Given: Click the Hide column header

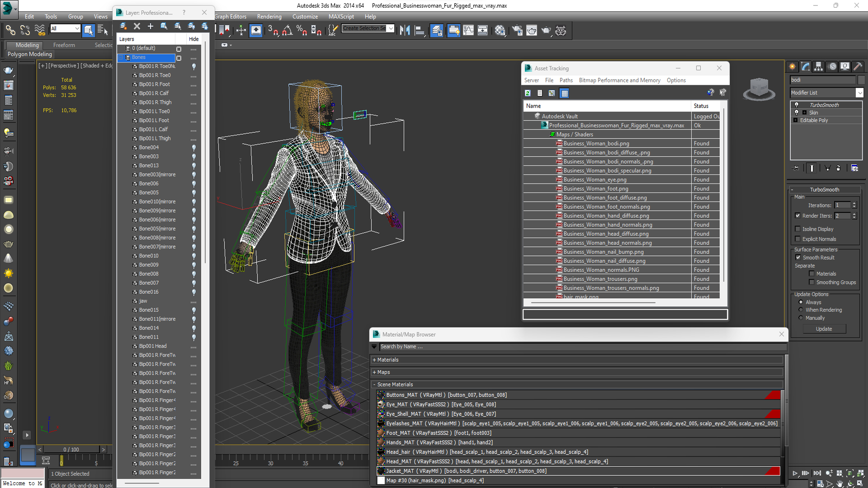Looking at the screenshot, I should (x=193, y=39).
